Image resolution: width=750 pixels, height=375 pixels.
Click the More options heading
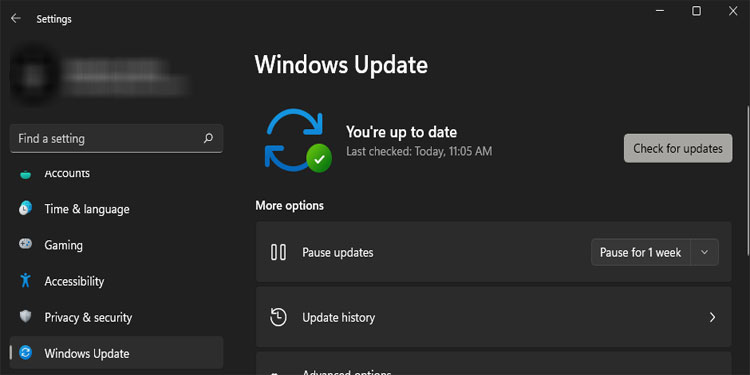(x=289, y=206)
